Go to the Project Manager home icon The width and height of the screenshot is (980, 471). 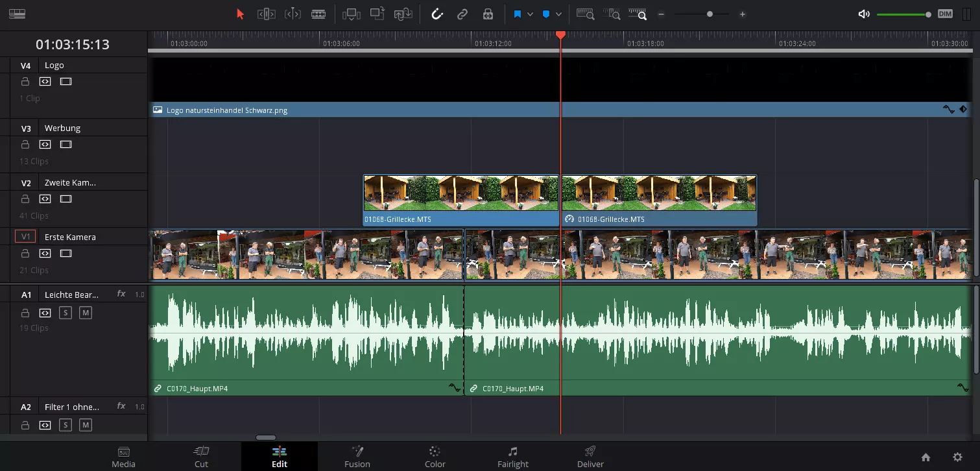point(926,457)
